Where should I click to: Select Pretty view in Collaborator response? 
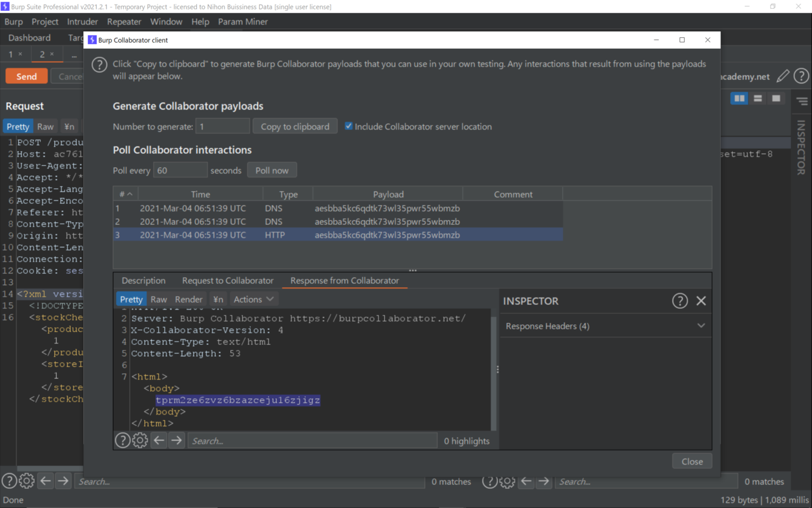tap(131, 299)
